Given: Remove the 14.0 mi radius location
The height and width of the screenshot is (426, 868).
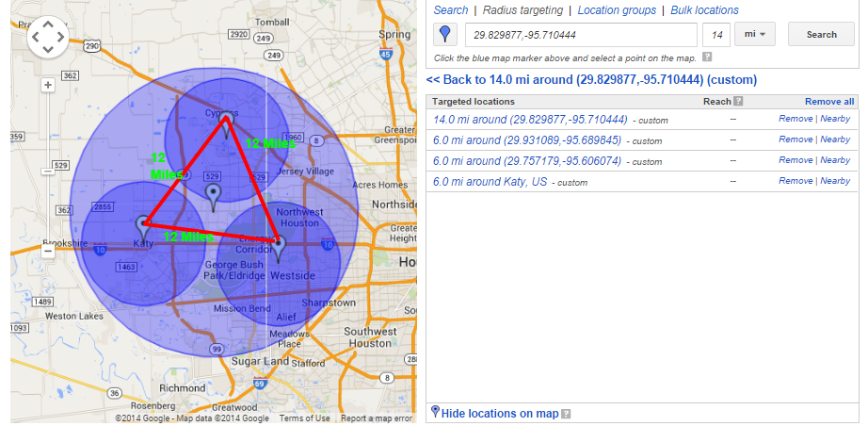Looking at the screenshot, I should (x=796, y=119).
